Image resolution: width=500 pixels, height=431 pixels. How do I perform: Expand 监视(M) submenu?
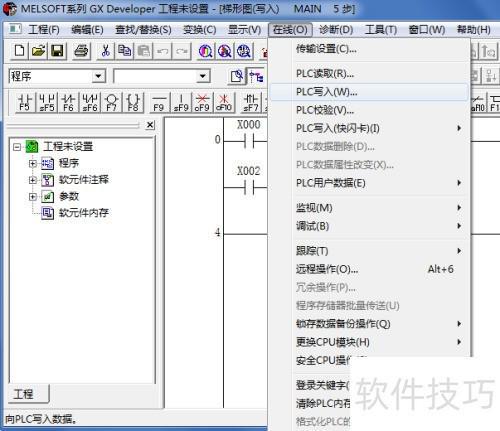point(369,208)
